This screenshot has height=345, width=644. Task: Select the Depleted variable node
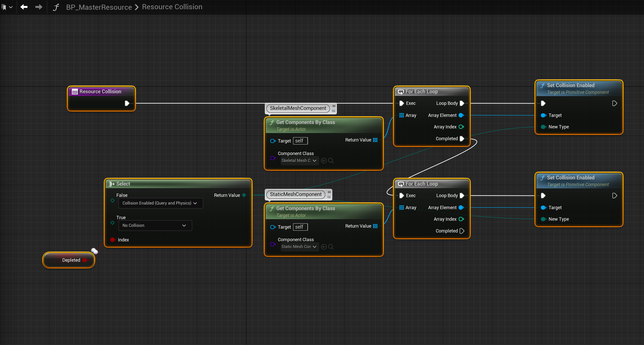pyautogui.click(x=68, y=260)
